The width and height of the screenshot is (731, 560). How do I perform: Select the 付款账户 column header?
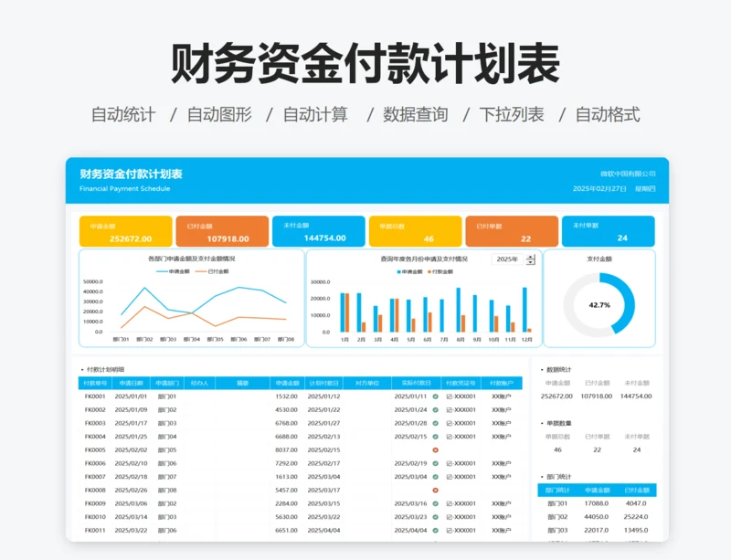502,383
